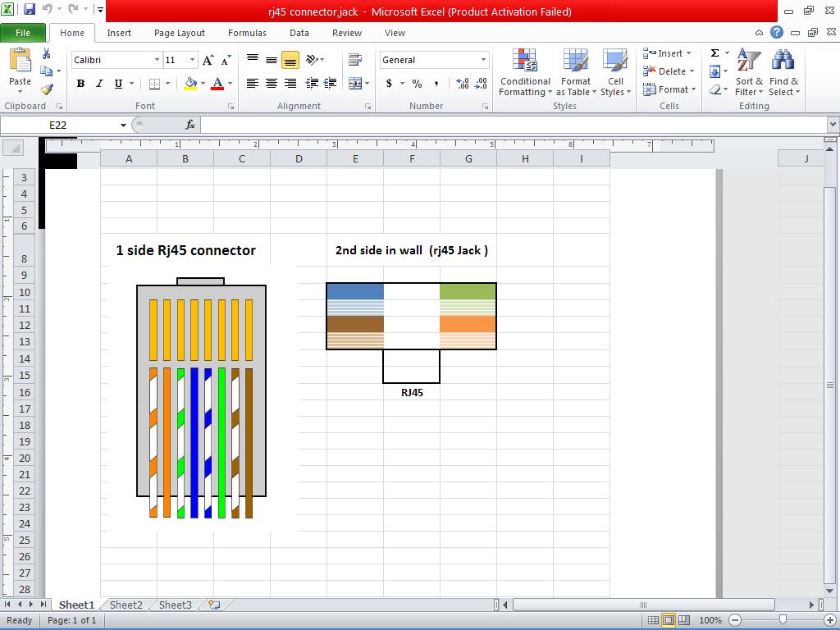The image size is (840, 630).
Task: Toggle Wrap Text
Action: tap(354, 59)
